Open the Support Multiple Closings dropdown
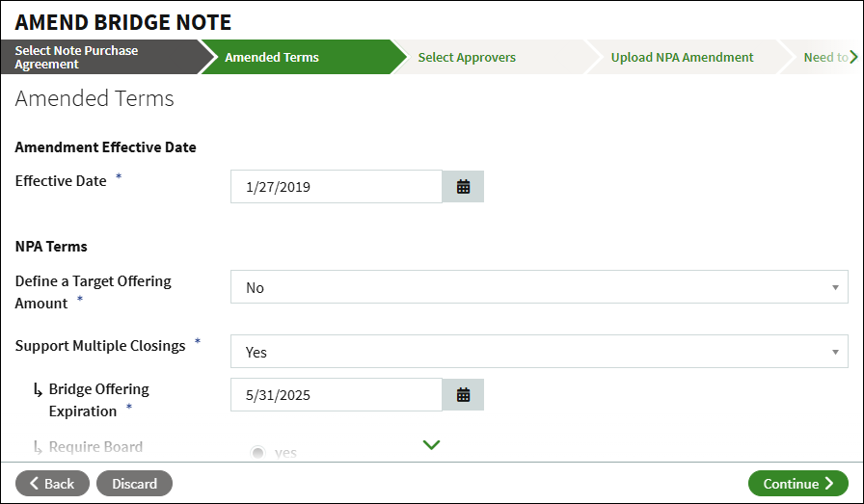Viewport: 864px width, 504px height. [x=539, y=352]
